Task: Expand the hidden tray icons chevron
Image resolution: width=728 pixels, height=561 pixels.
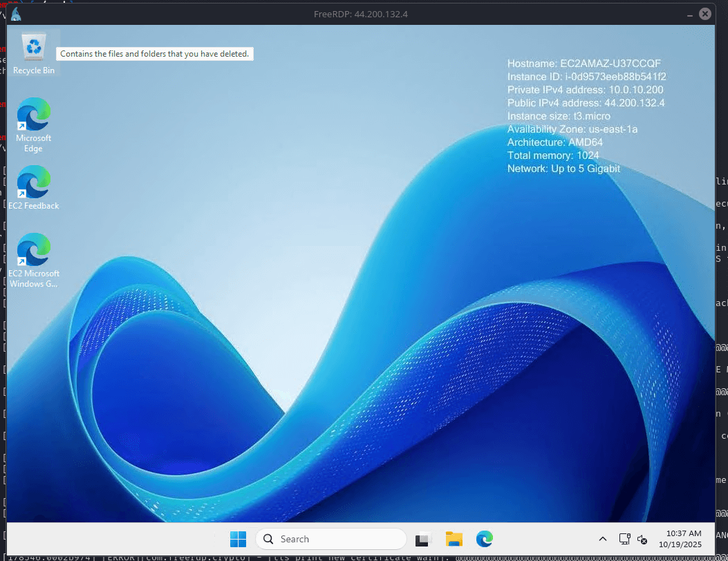Action: tap(603, 539)
